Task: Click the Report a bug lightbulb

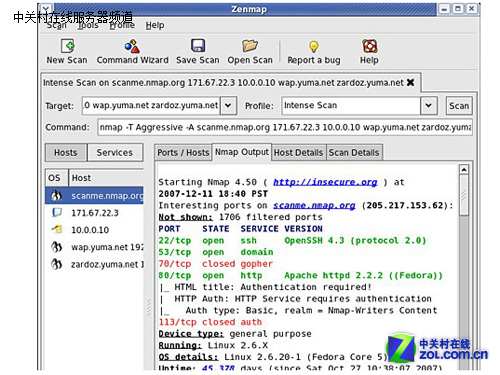Action: [314, 47]
